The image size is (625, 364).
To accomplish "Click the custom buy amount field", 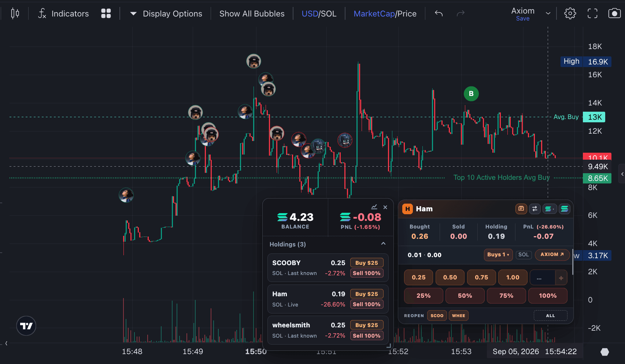I will (542, 278).
